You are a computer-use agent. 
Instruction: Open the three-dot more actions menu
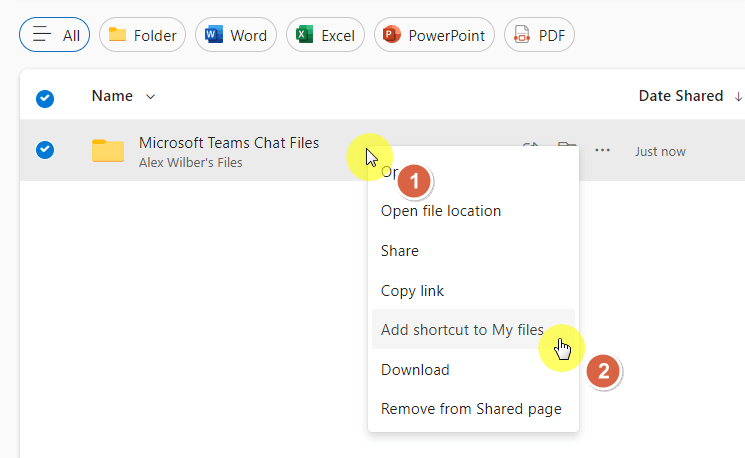pyautogui.click(x=602, y=150)
